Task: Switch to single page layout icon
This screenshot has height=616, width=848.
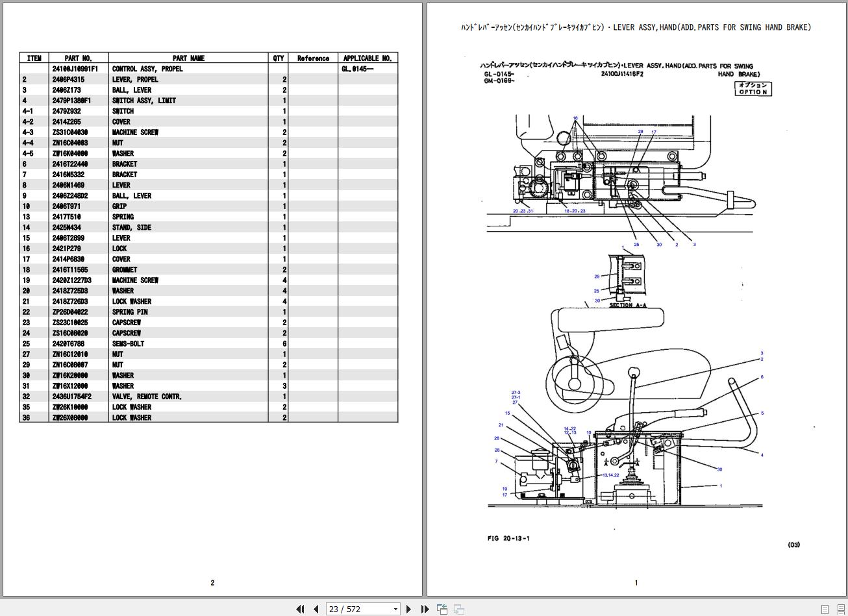Action: pos(825,609)
